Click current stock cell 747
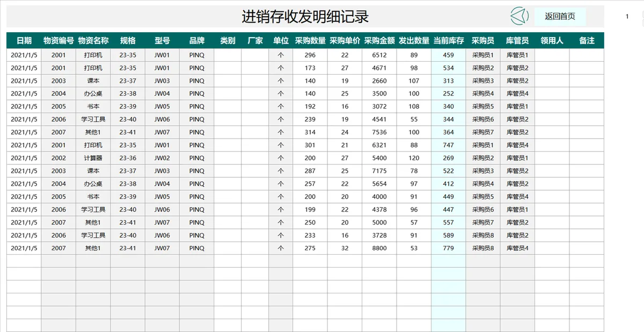 click(449, 145)
